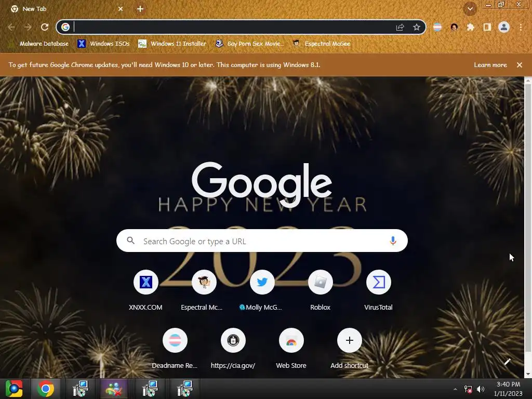Reload the page with the refresh icon

click(x=45, y=27)
